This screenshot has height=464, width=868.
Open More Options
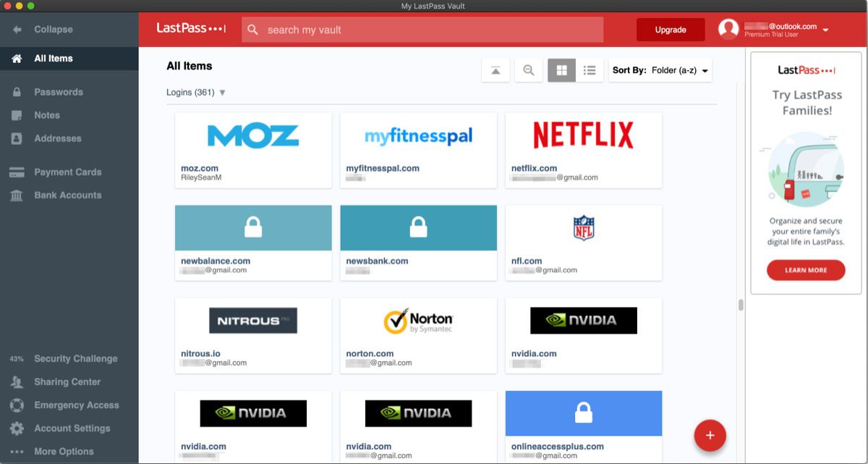(64, 450)
